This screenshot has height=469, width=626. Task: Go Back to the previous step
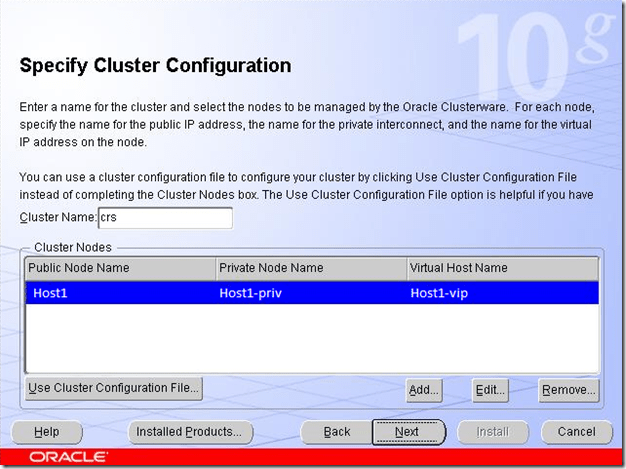pos(337,432)
